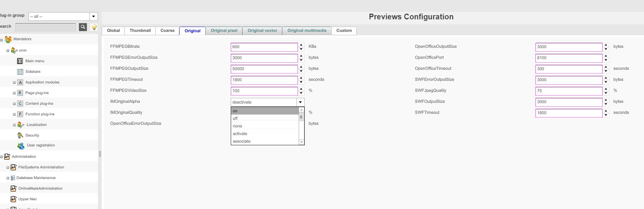The width and height of the screenshot is (644, 209).
Task: Click the Function plug-ins 'F' icon
Action: point(20,114)
